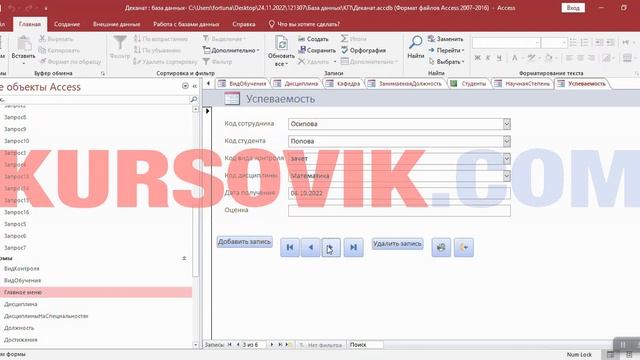Open Код вида контроля dropdown arrow
The height and width of the screenshot is (360, 640).
tap(507, 158)
